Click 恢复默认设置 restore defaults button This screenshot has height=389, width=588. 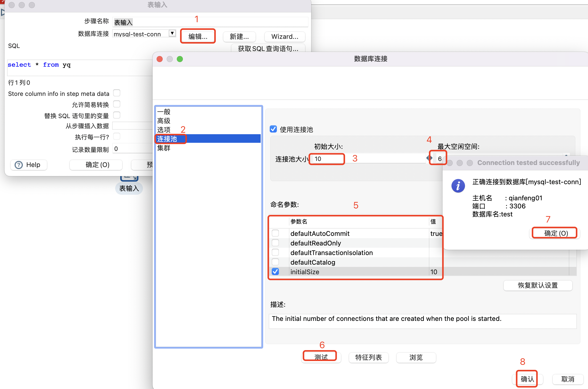coord(537,285)
